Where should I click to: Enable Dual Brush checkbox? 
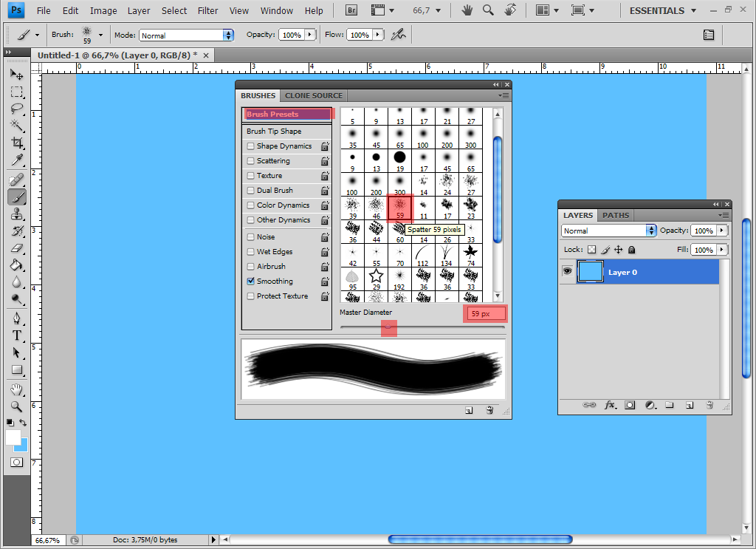coord(251,190)
